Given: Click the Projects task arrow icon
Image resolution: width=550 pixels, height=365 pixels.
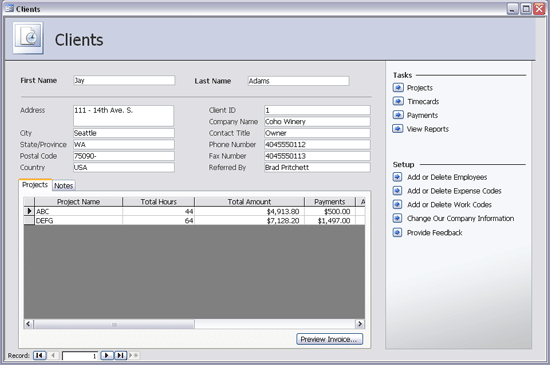Looking at the screenshot, I should pyautogui.click(x=398, y=87).
